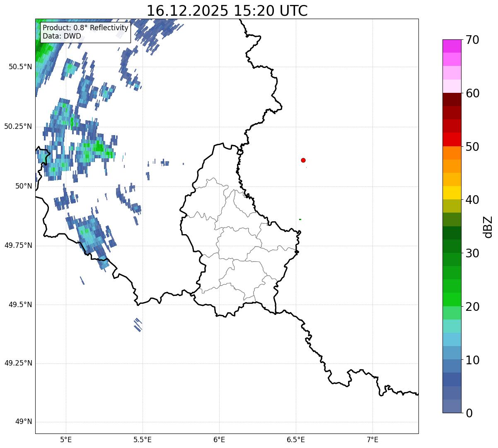This screenshot has width=498, height=448.
Task: Click the orange colorbar band below 50
Action: pos(452,153)
